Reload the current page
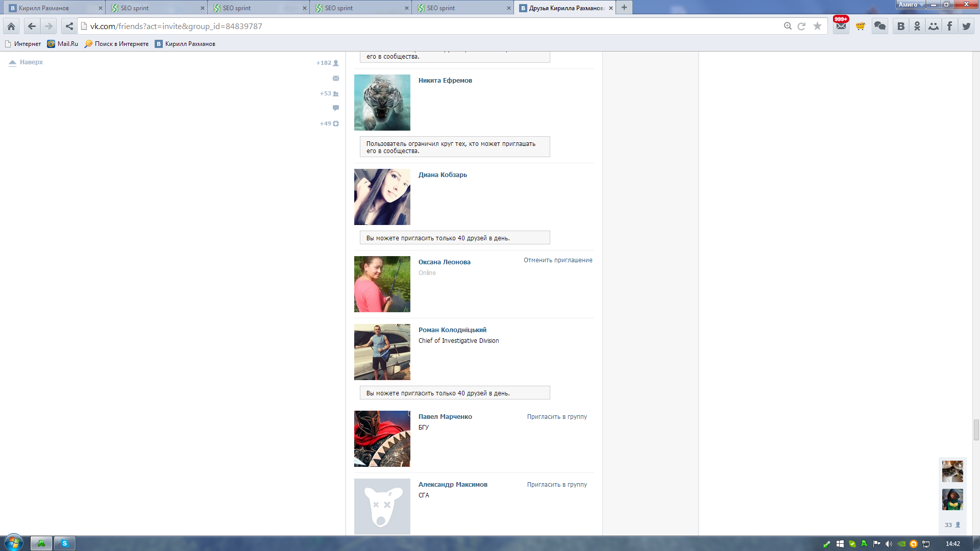980x551 pixels. (x=801, y=26)
